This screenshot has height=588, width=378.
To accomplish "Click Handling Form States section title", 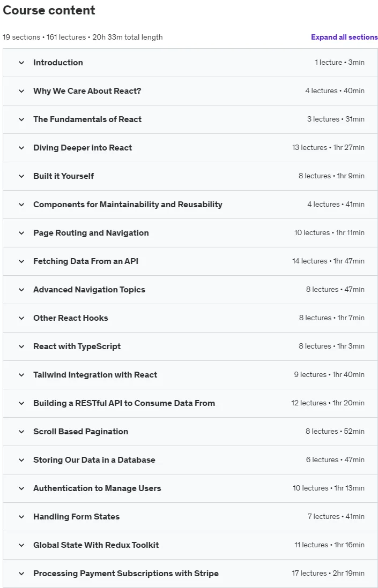I will tap(76, 517).
